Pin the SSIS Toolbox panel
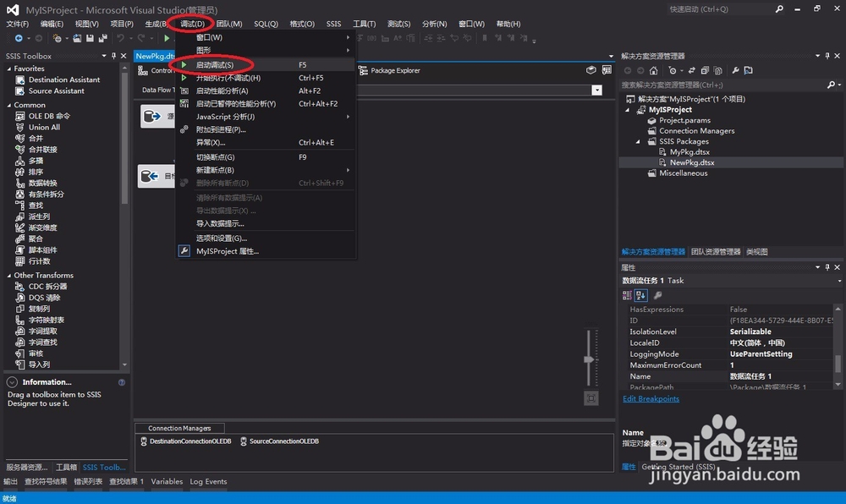 (114, 56)
